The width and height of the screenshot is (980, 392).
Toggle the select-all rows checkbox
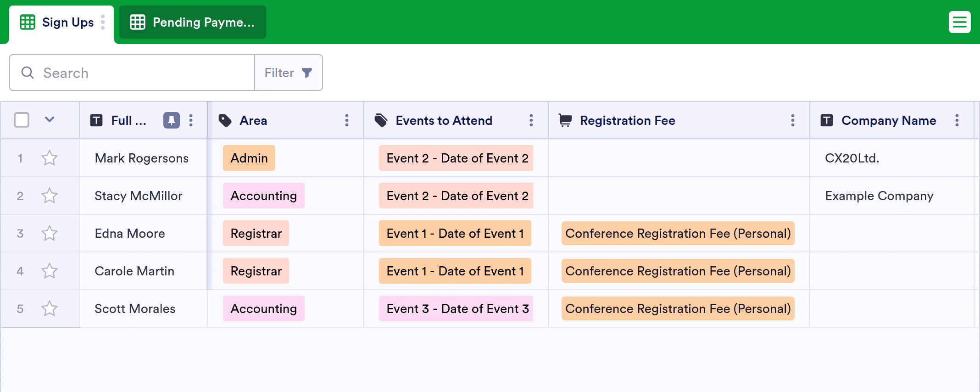[x=22, y=120]
